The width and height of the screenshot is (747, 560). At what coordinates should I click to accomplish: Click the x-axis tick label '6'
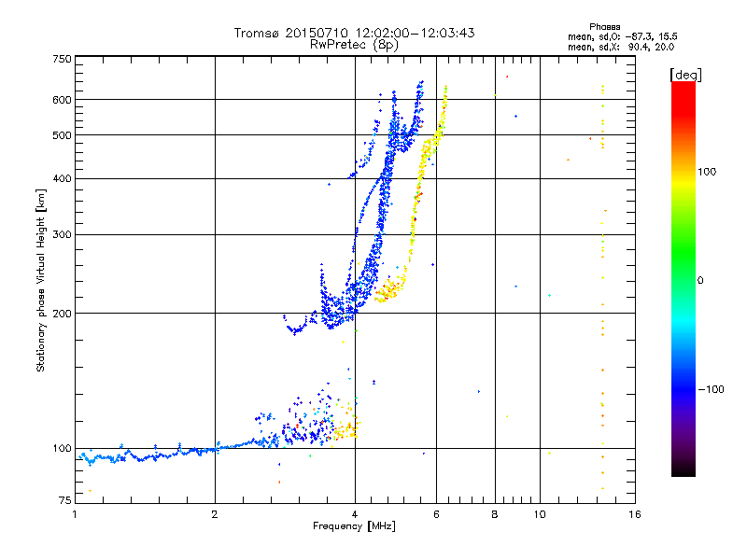(x=436, y=514)
